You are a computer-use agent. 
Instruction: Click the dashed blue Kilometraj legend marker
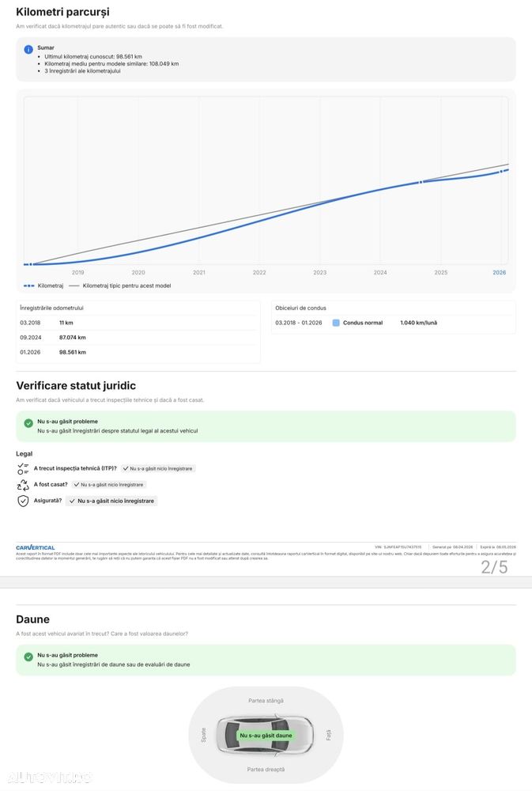pos(28,286)
